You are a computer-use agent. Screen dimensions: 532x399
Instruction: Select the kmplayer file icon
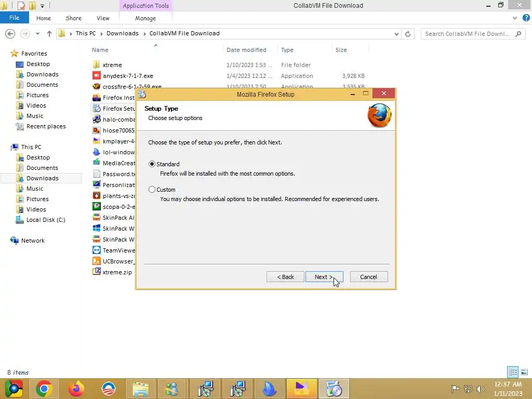point(96,141)
